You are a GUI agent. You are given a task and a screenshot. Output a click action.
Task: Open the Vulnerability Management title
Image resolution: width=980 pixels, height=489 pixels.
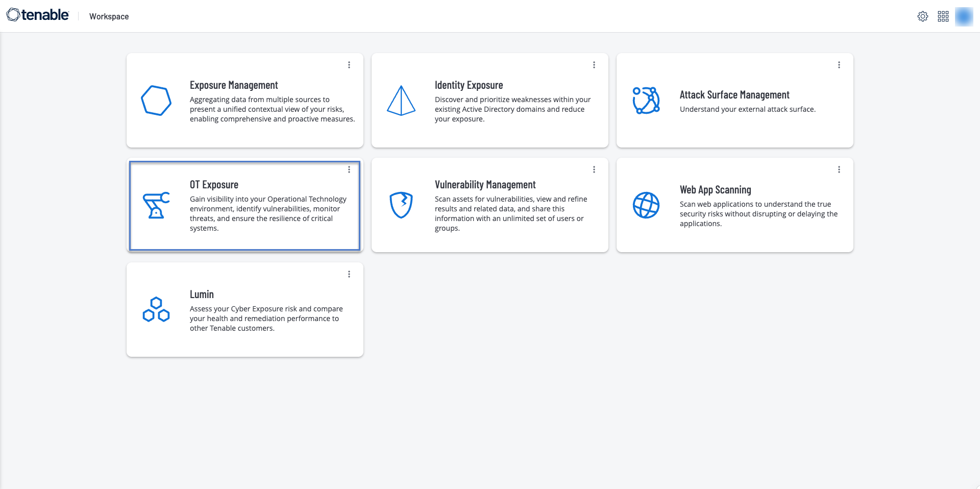(x=485, y=185)
